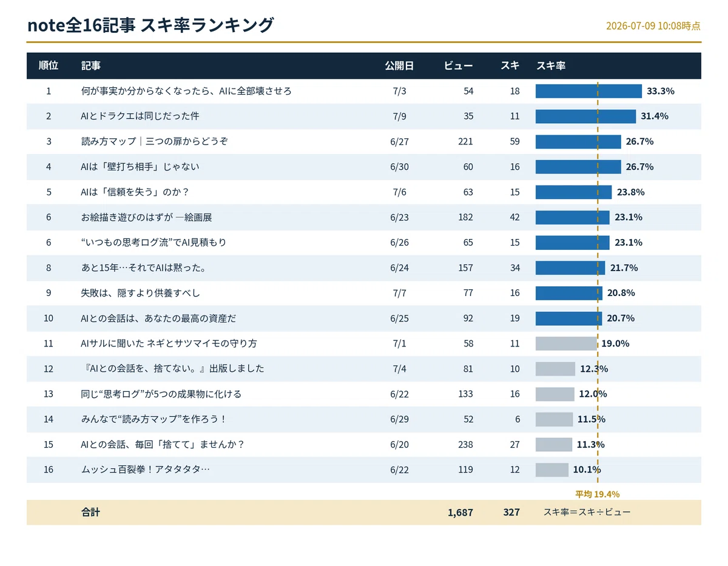Click the likes value '59'
Viewport: 728px width, 566px height.
click(515, 141)
